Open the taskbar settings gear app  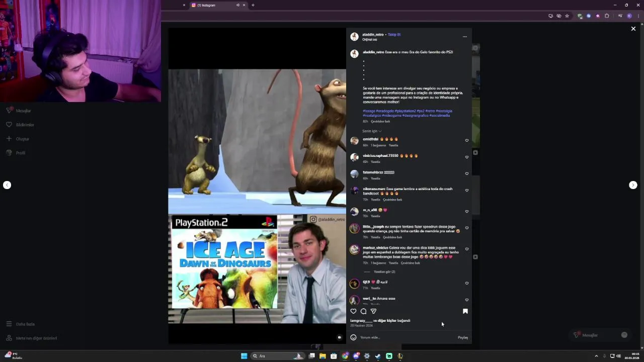pyautogui.click(x=367, y=356)
